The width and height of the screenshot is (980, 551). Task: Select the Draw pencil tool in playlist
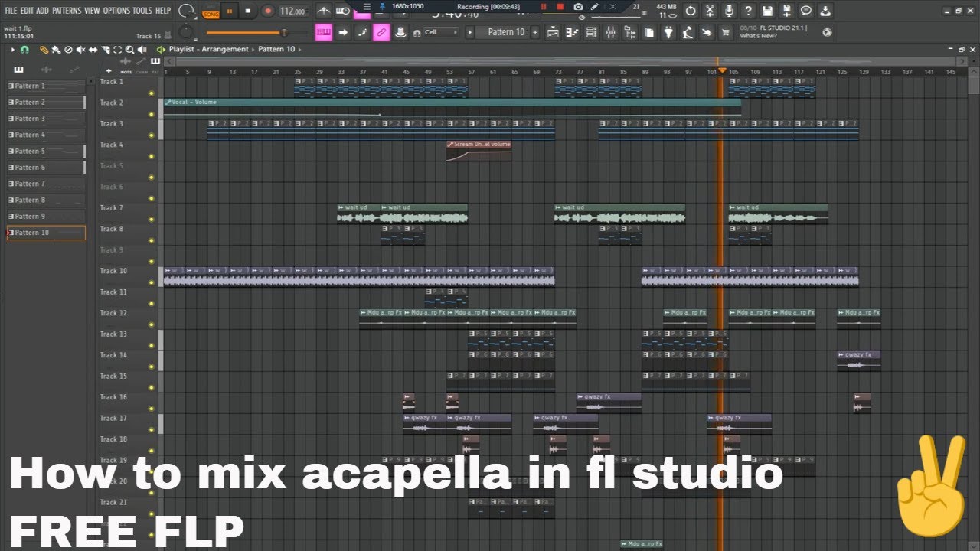pyautogui.click(x=44, y=49)
